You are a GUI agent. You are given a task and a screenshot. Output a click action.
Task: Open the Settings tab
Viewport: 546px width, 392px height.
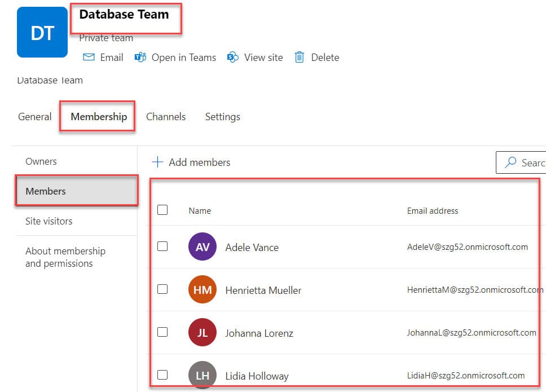click(222, 117)
